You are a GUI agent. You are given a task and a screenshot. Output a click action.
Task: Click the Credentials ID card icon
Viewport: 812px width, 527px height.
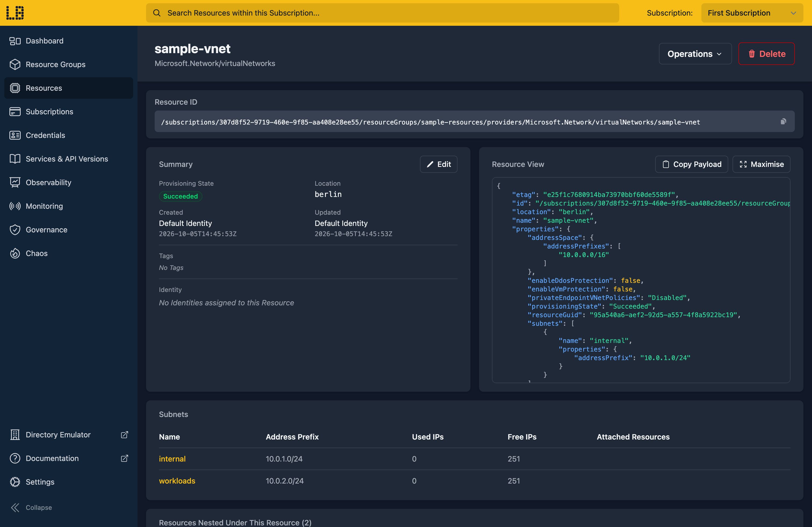(15, 135)
